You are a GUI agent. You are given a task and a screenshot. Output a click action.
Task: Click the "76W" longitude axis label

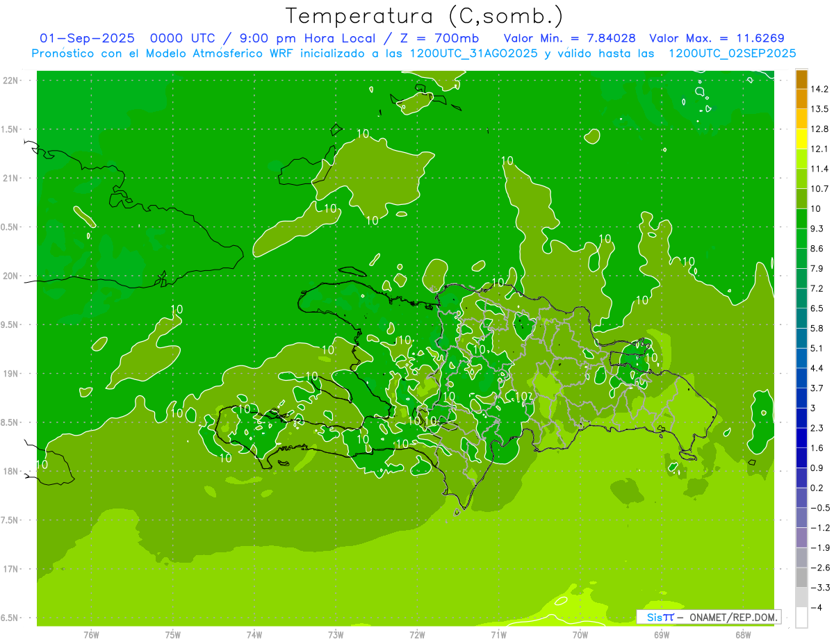coord(91,635)
